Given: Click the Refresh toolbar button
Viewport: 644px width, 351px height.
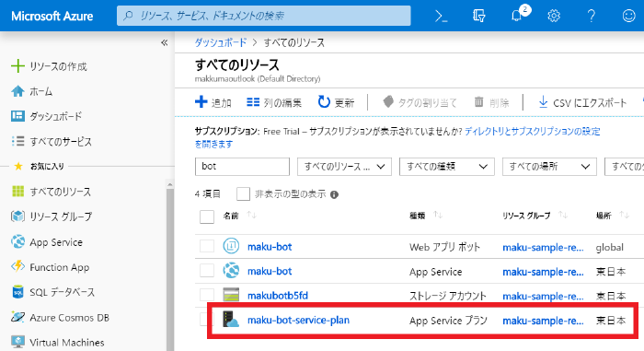Looking at the screenshot, I should (336, 102).
